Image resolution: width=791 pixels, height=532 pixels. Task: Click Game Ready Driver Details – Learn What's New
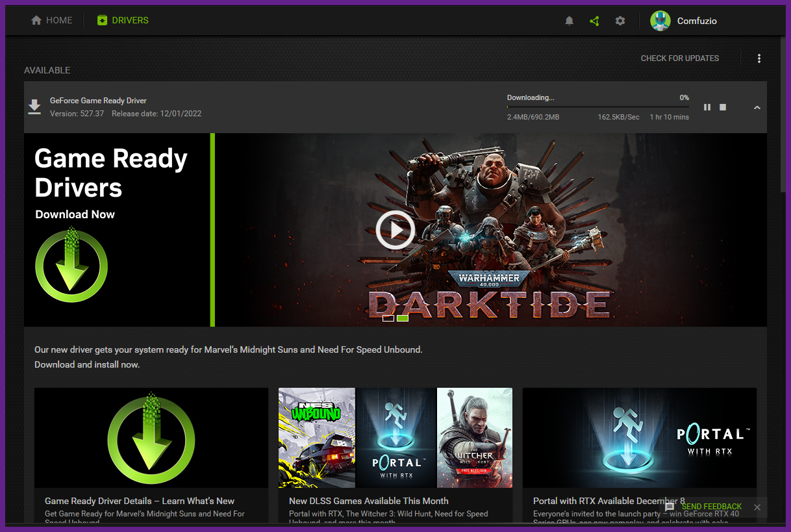point(140,501)
